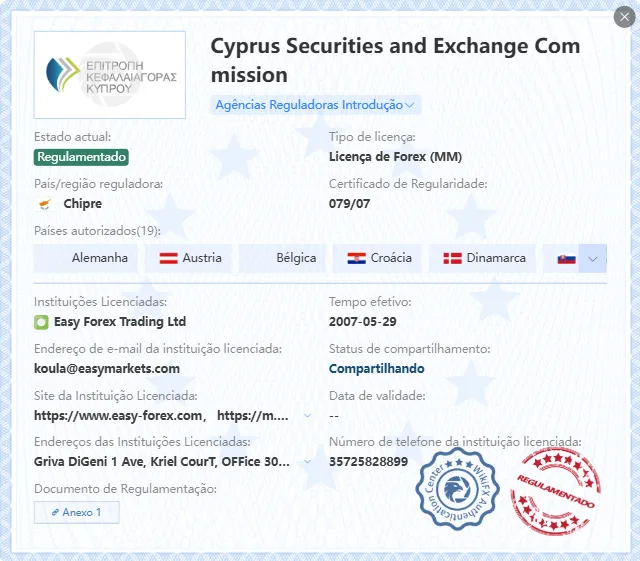Click the Easy Forex Trading green icon
The height and width of the screenshot is (561, 640).
41,322
